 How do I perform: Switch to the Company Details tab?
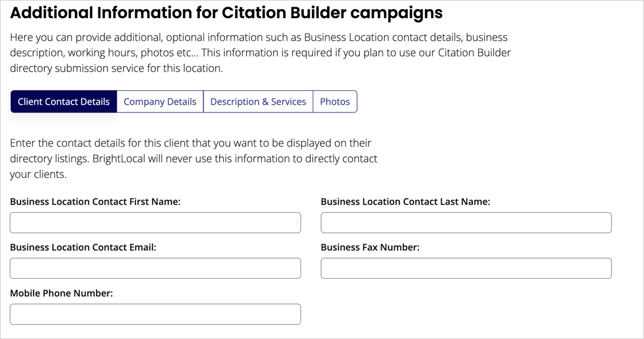tap(160, 102)
